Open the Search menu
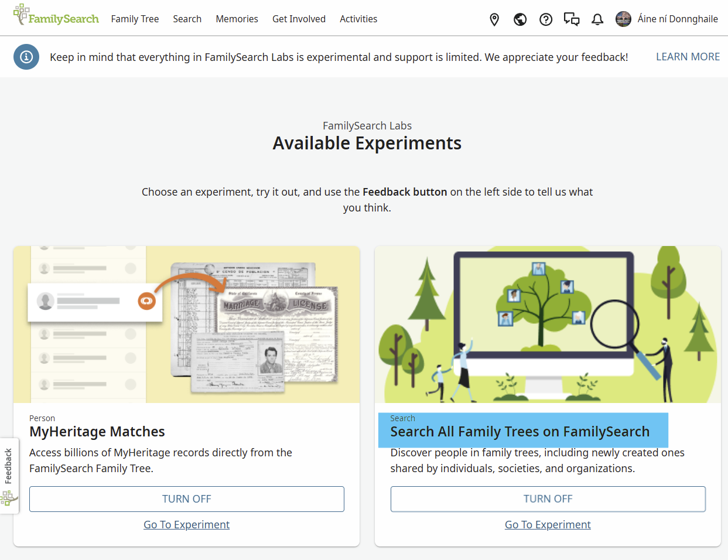The width and height of the screenshot is (728, 560). click(x=187, y=19)
